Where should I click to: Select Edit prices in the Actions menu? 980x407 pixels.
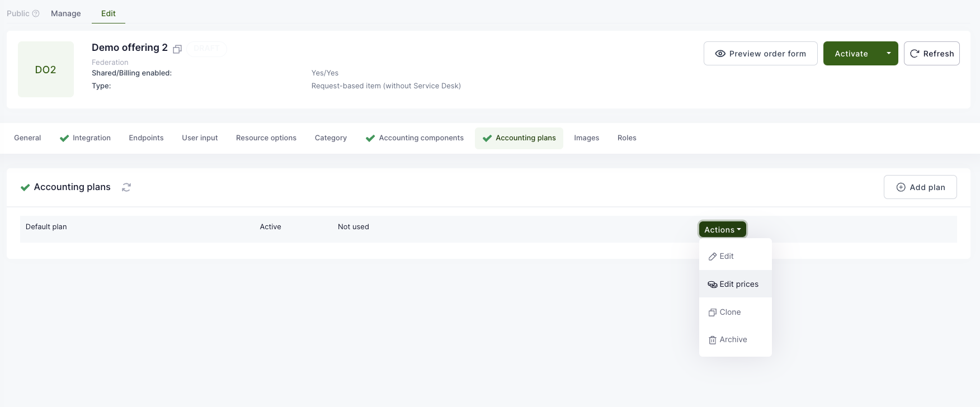coord(738,284)
